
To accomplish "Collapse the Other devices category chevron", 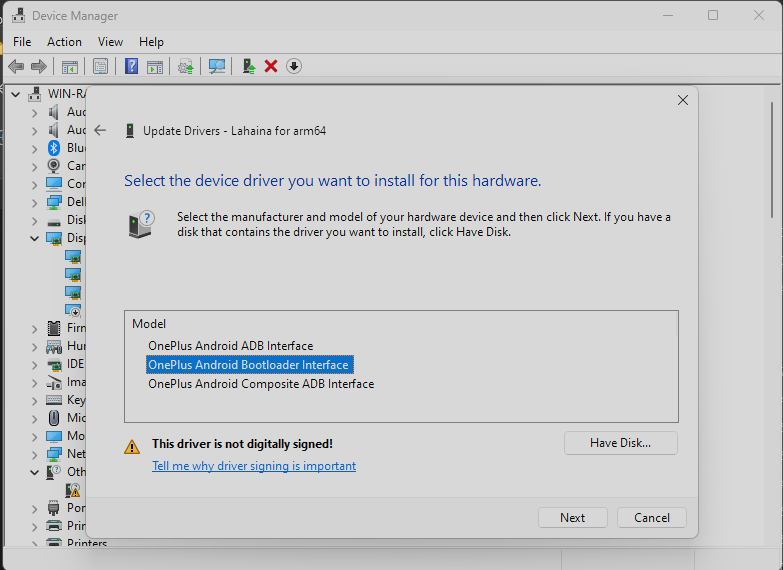I will tap(34, 472).
